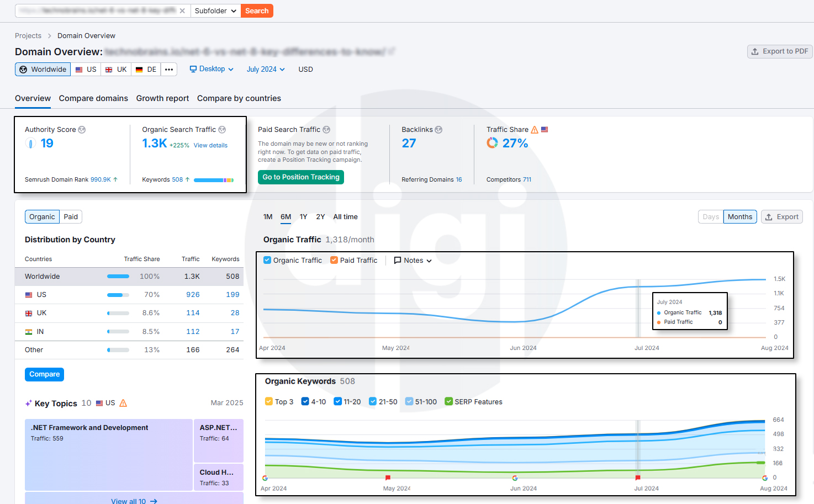814x504 pixels.
Task: Open more countries ellipsis menu
Action: pyautogui.click(x=169, y=70)
